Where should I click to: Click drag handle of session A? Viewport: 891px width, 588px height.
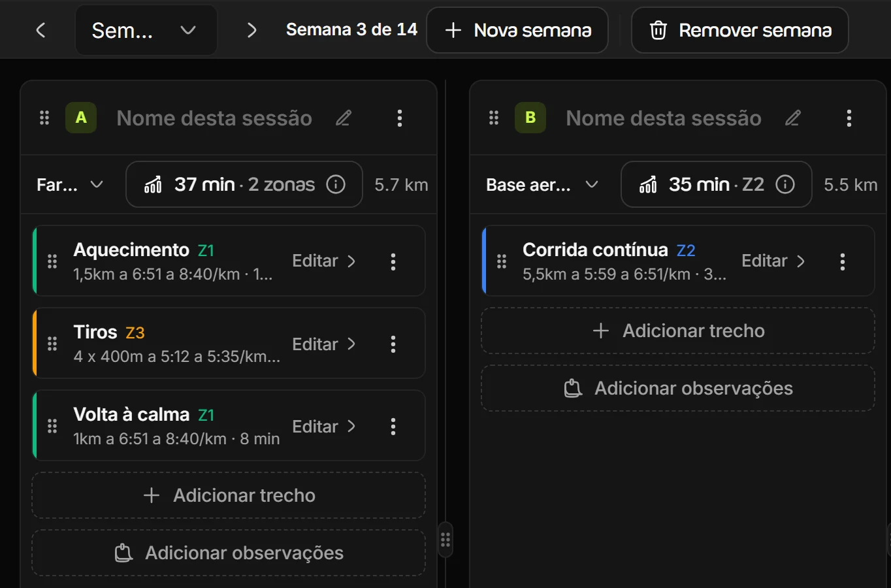click(x=44, y=118)
